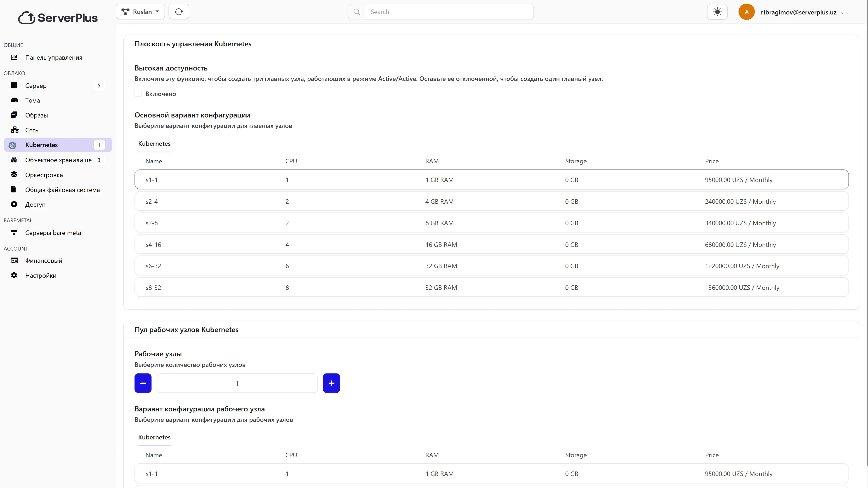Increase worker nodes with plus button

[x=331, y=383]
